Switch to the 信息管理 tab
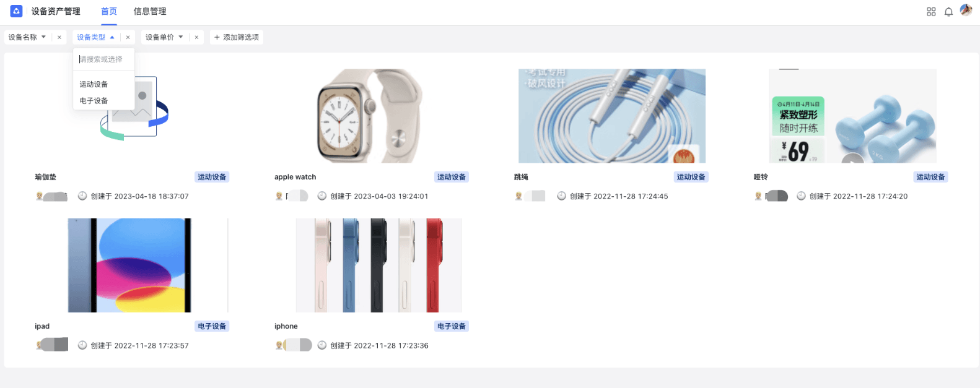Image resolution: width=980 pixels, height=388 pixels. tap(150, 11)
